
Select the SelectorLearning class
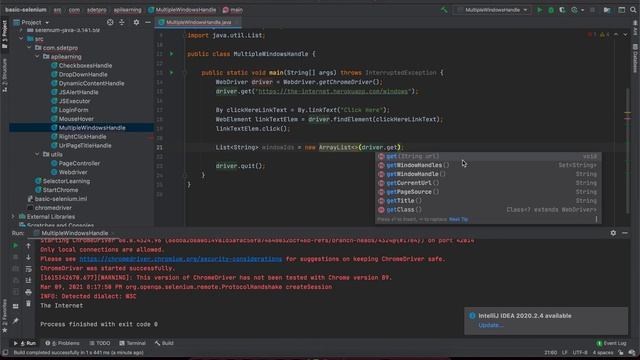pos(66,181)
